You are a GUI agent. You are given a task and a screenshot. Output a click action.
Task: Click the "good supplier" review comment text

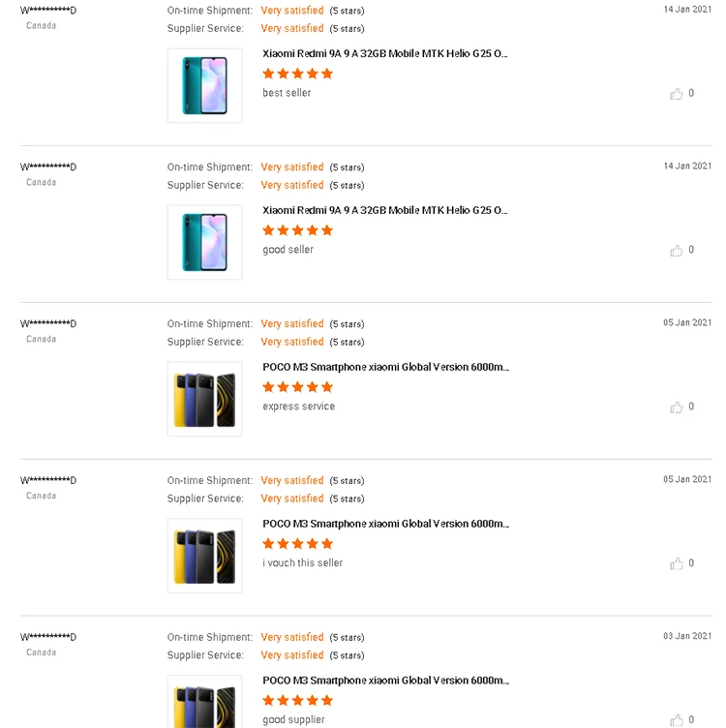coord(294,720)
